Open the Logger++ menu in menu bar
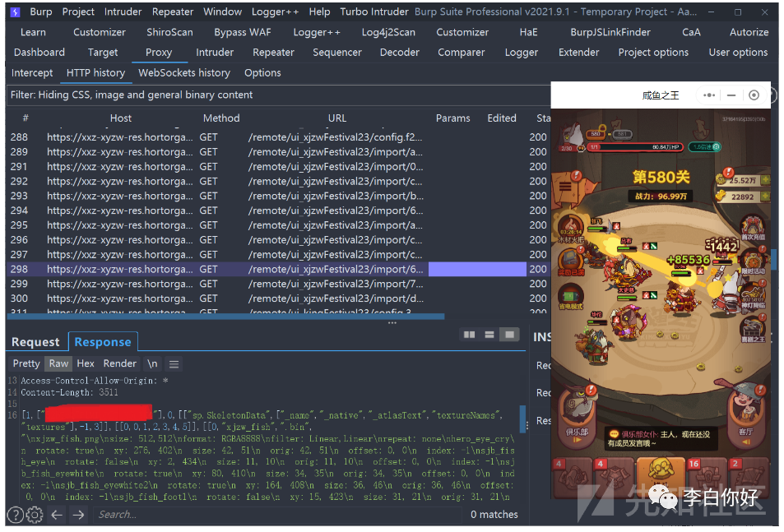Image resolution: width=784 pixels, height=532 pixels. [275, 12]
